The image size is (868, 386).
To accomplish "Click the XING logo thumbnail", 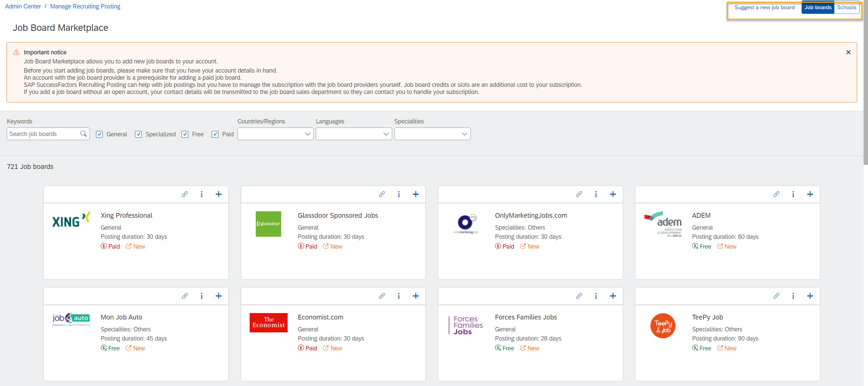I will [x=71, y=220].
